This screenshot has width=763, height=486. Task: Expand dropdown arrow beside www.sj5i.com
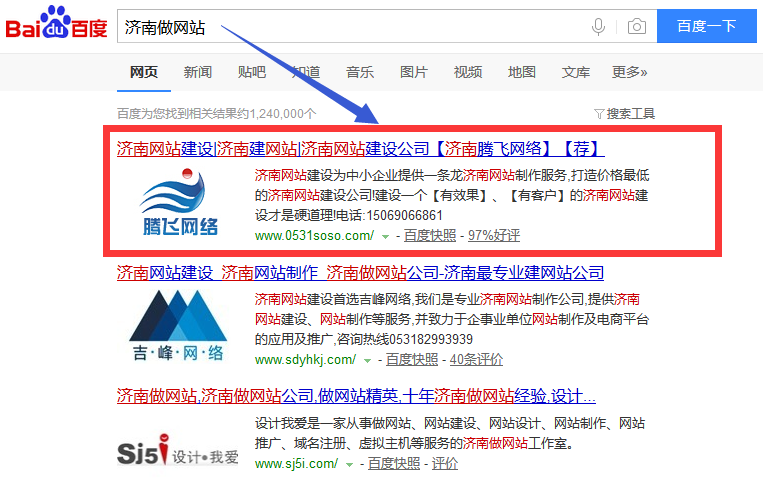pos(349,465)
